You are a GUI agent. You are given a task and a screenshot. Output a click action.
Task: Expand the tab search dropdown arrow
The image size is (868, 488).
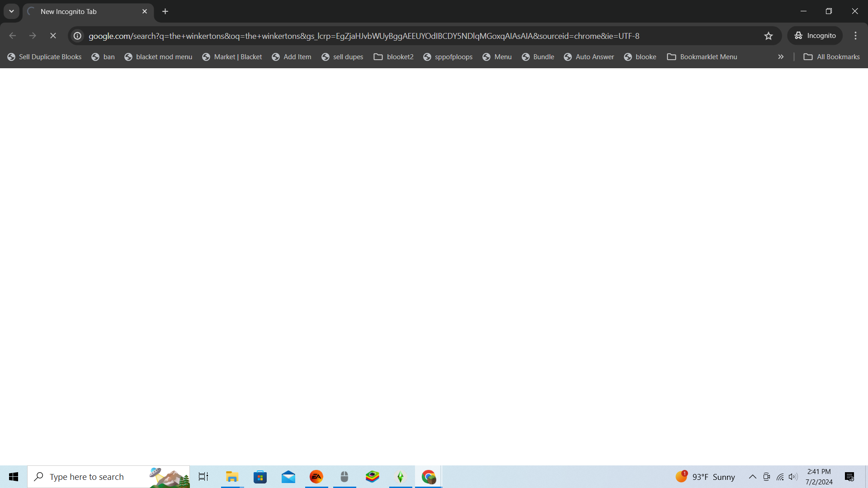point(11,11)
